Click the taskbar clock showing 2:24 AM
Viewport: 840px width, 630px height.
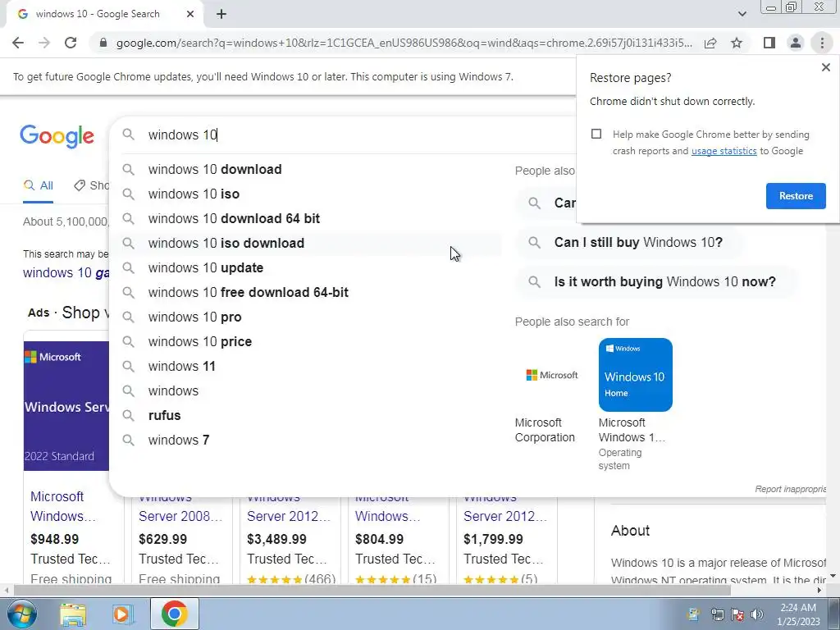point(799,614)
